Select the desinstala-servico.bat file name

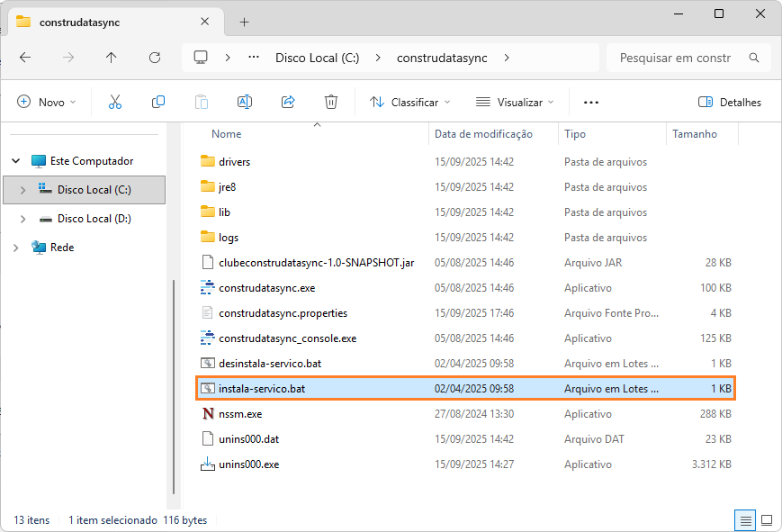point(270,364)
